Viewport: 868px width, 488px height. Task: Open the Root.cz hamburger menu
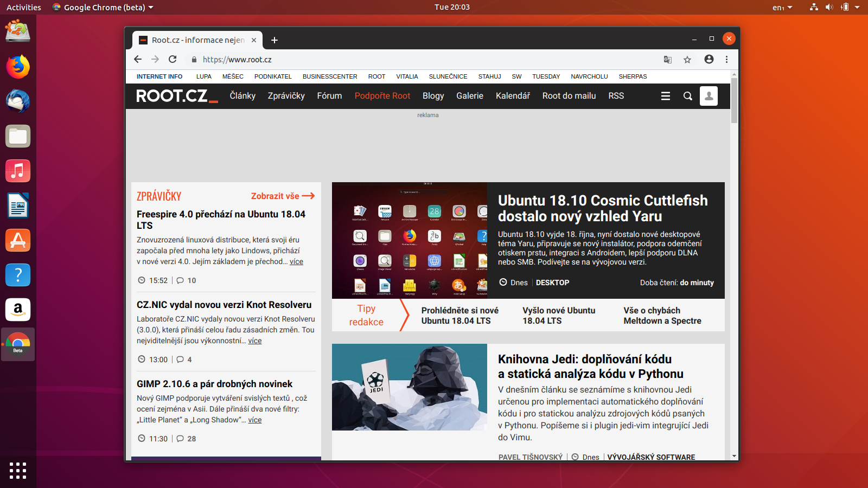[666, 96]
